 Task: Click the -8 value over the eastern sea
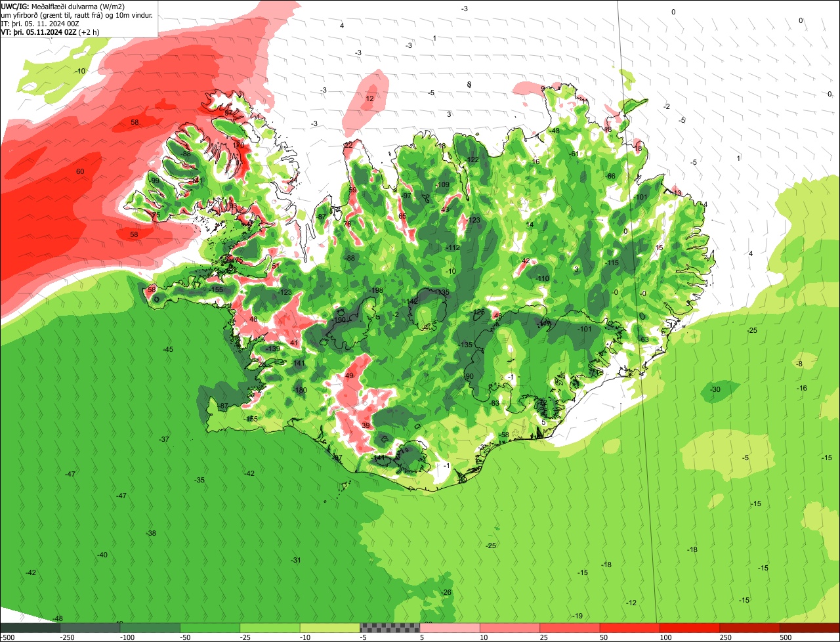tap(799, 364)
